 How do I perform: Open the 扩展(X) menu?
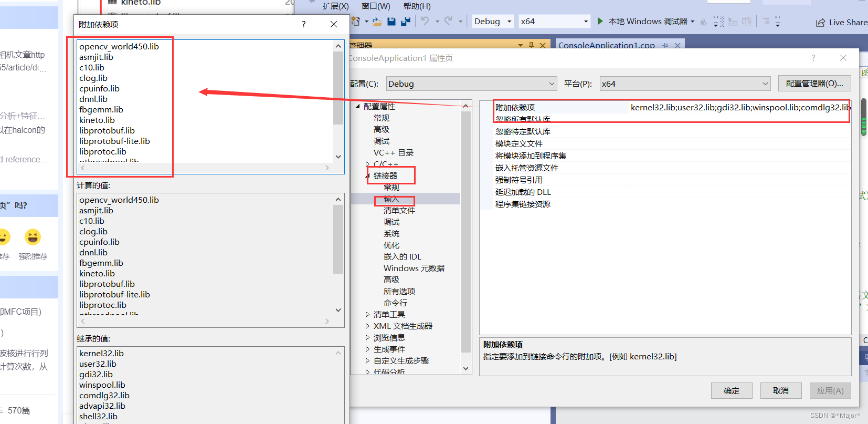pyautogui.click(x=336, y=6)
